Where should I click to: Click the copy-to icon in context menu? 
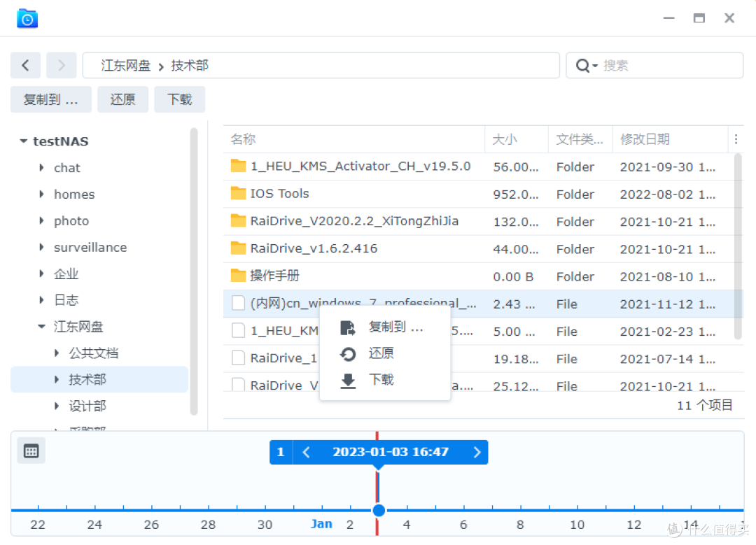coord(348,327)
